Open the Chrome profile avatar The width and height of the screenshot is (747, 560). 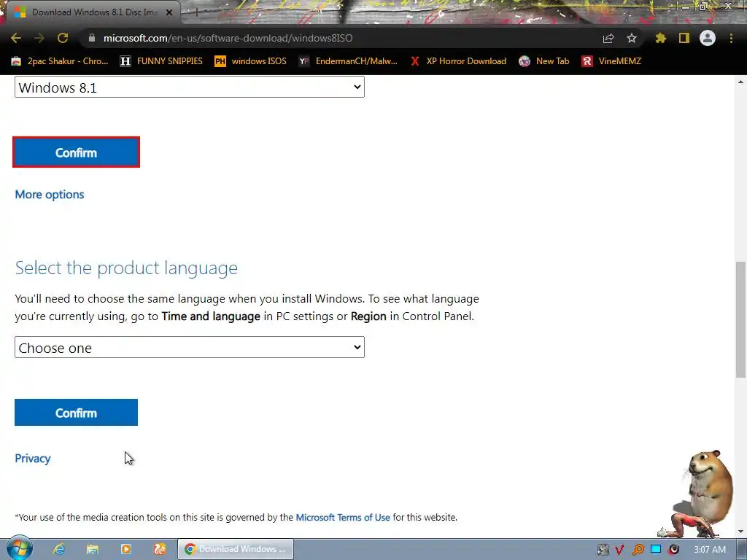click(708, 38)
